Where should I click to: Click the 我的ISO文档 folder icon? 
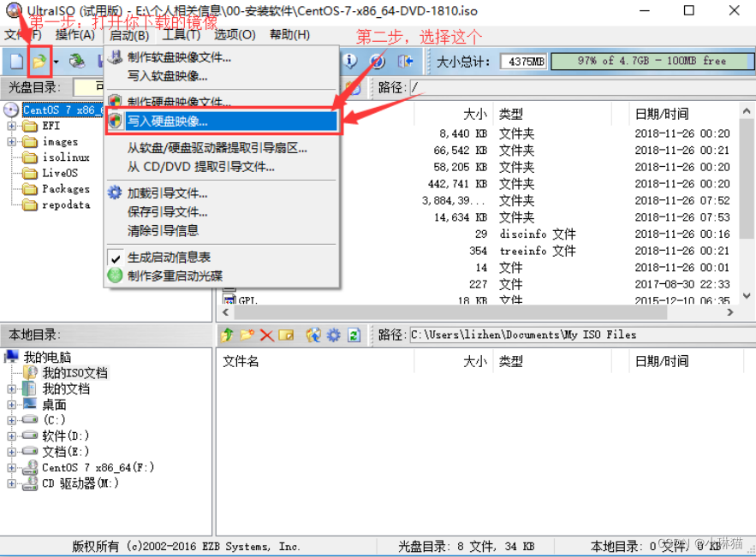[30, 372]
